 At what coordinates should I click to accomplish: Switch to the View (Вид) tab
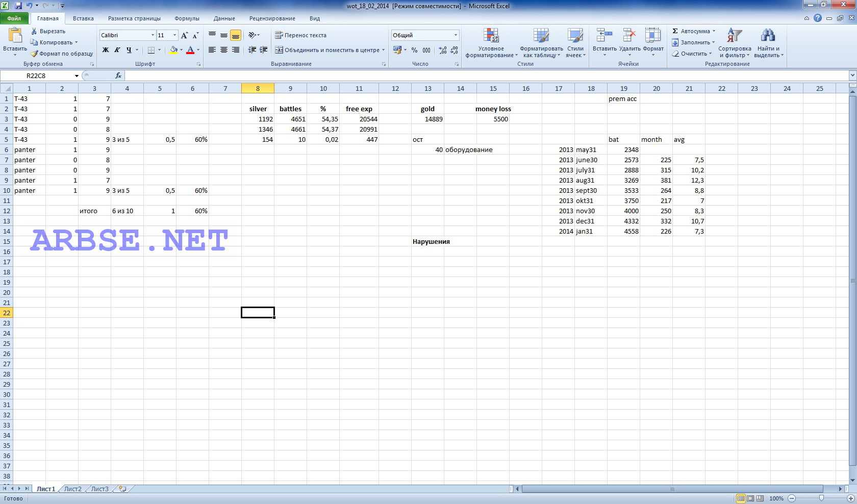coord(315,18)
